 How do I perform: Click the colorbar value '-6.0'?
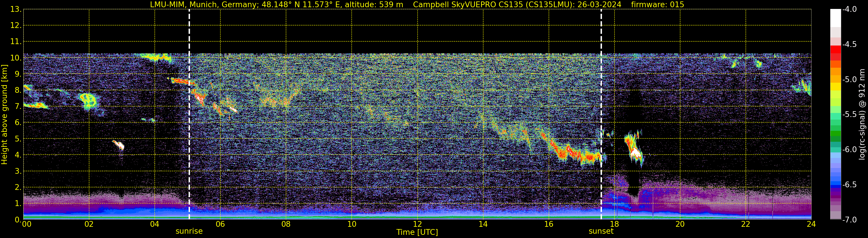click(850, 150)
